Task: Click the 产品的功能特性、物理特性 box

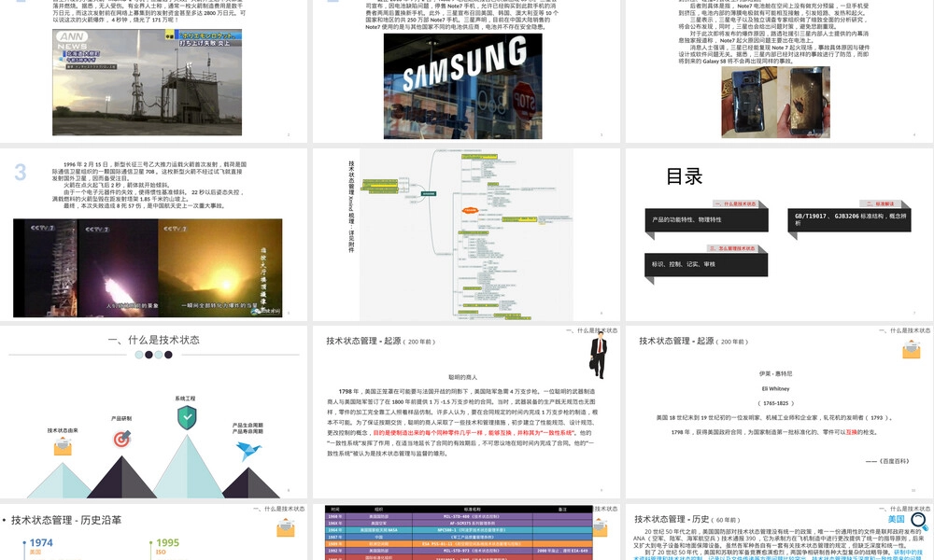Action: [706, 220]
